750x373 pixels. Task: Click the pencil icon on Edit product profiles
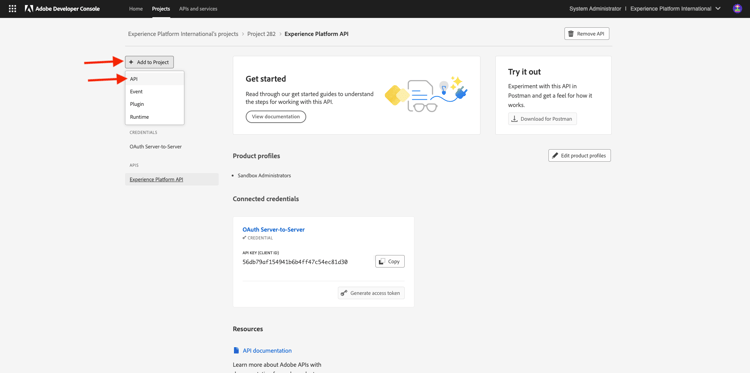pos(555,155)
